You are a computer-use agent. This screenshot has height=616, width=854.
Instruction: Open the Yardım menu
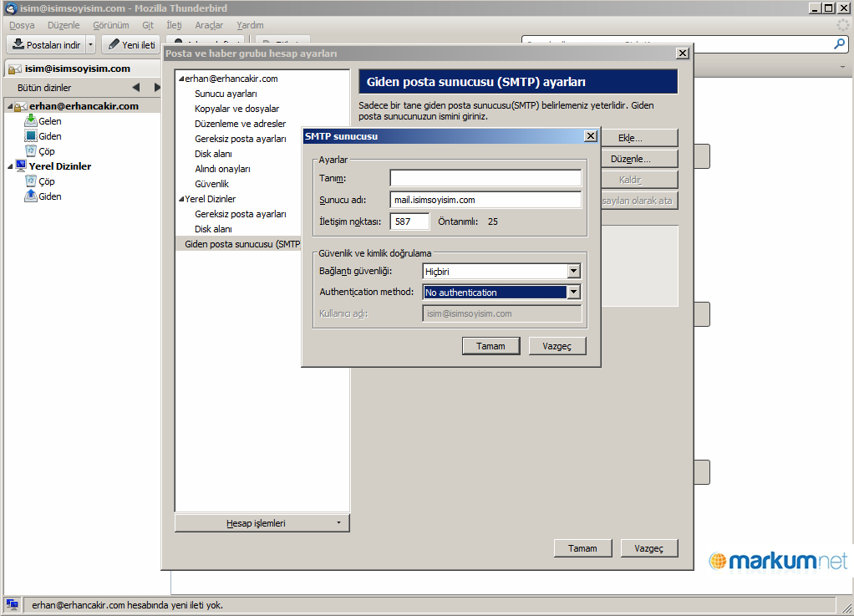pos(250,25)
